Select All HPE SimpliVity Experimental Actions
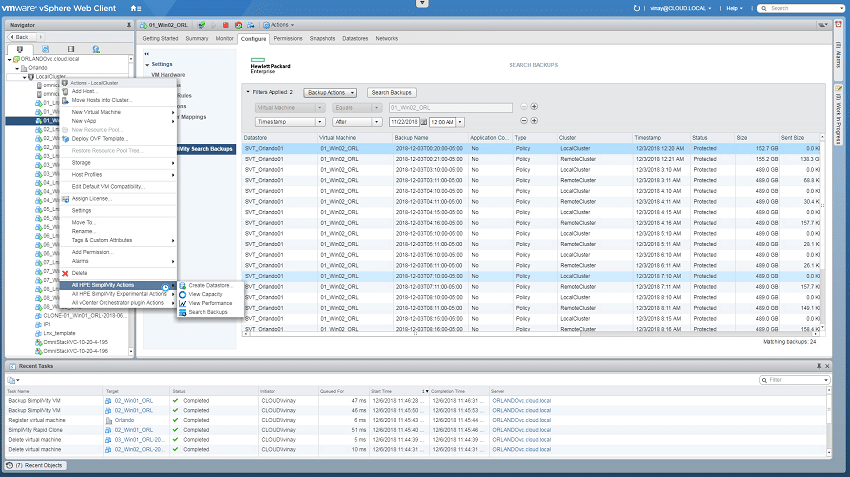Screen dimensions: 850x477 118,294
